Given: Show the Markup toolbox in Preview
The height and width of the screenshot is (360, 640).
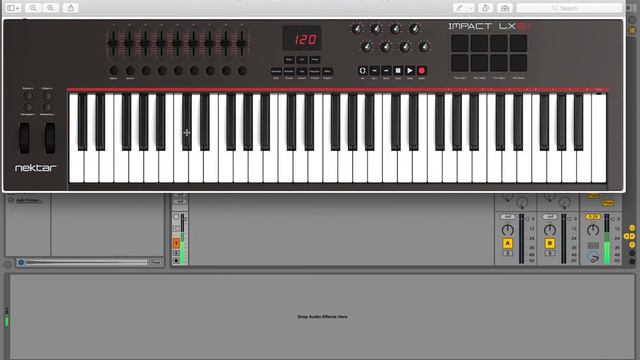Looking at the screenshot, I should tap(505, 8).
